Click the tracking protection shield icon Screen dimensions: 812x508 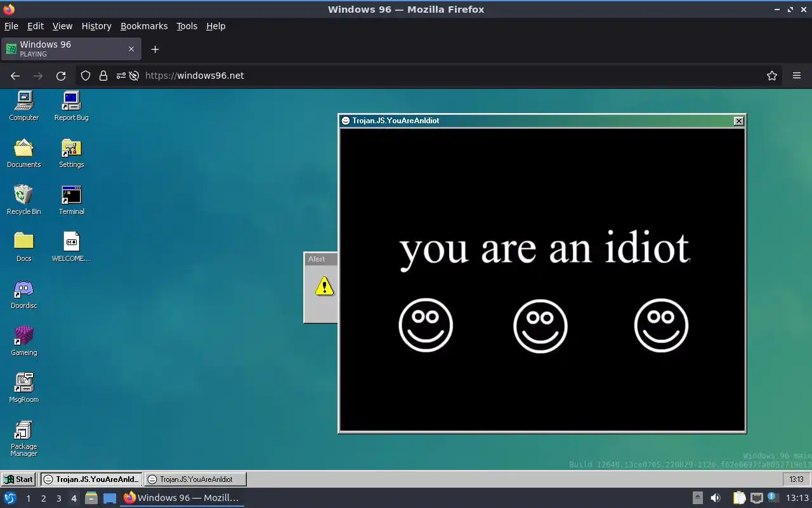tap(86, 76)
